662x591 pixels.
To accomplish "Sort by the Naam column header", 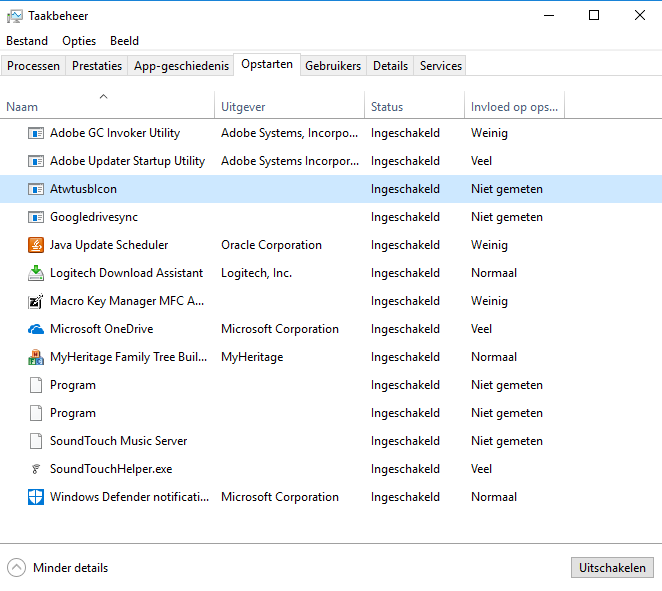I will [x=22, y=107].
